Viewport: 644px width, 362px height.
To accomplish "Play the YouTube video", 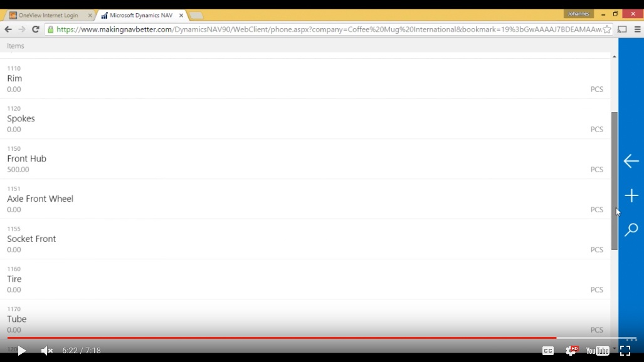I will pyautogui.click(x=22, y=351).
